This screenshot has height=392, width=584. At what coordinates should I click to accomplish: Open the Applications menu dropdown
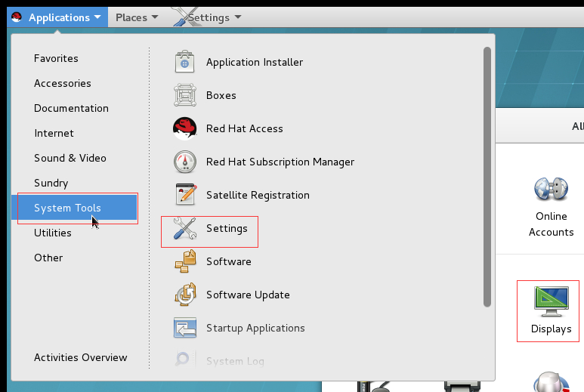57,17
